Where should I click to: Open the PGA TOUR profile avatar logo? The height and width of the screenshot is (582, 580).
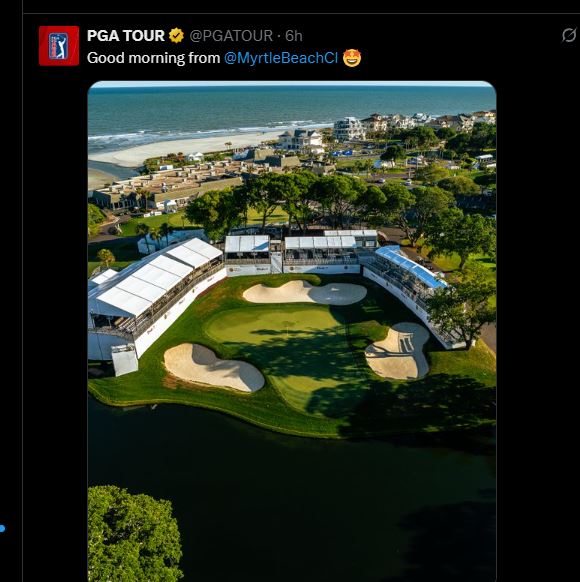59,46
